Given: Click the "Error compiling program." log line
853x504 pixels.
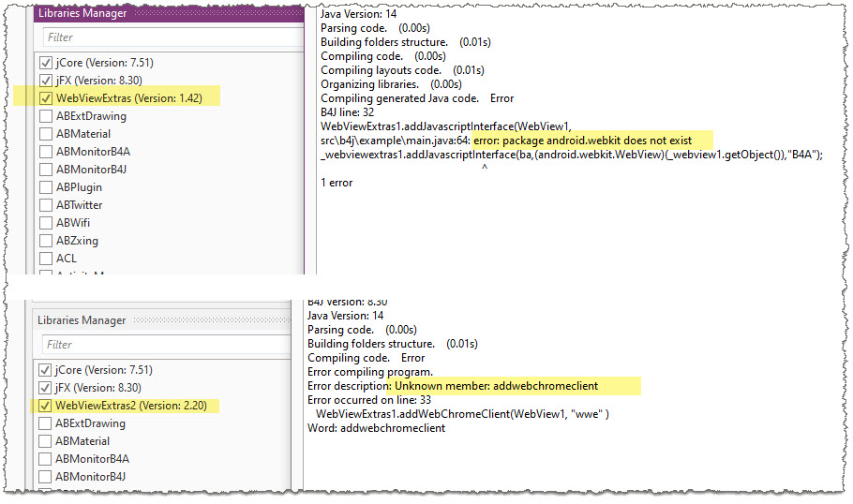Looking at the screenshot, I should [x=370, y=372].
